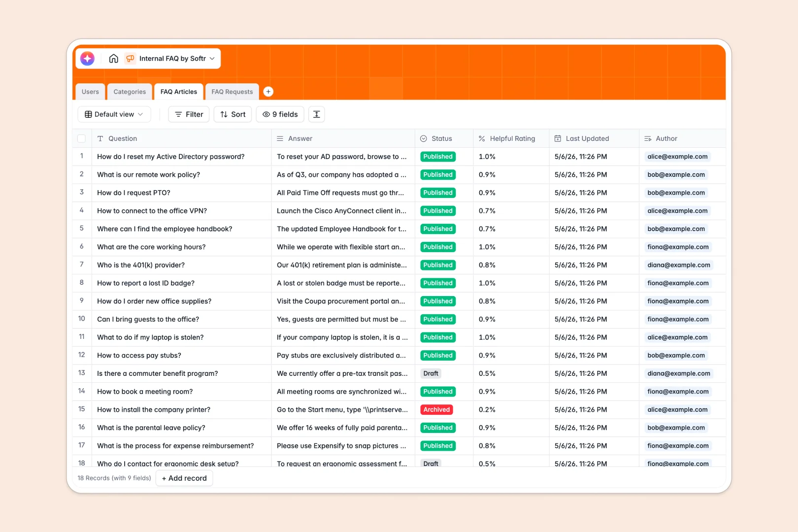This screenshot has height=532, width=798.
Task: Click 'How to book a meeting room?' cell
Action: click(181, 392)
